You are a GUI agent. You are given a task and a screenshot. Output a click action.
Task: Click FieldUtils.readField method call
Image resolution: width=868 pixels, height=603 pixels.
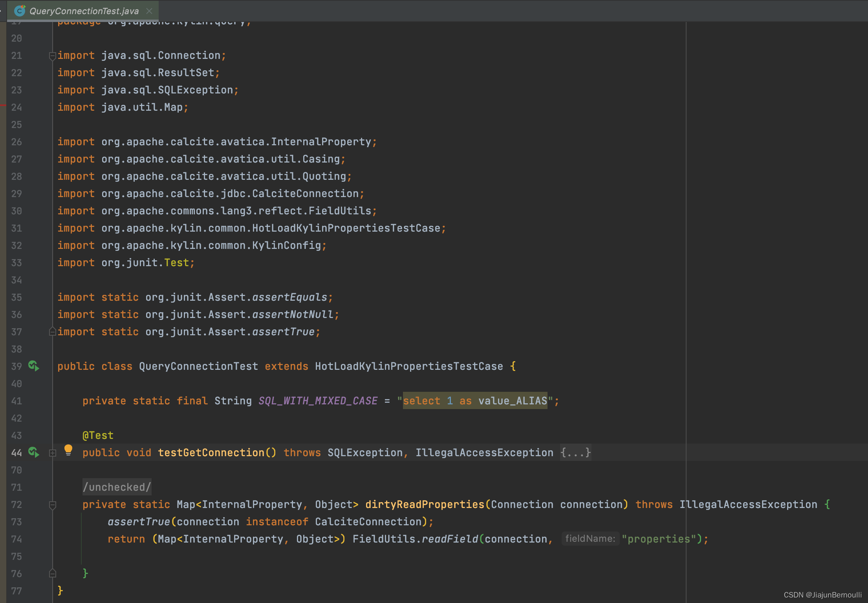(x=449, y=539)
